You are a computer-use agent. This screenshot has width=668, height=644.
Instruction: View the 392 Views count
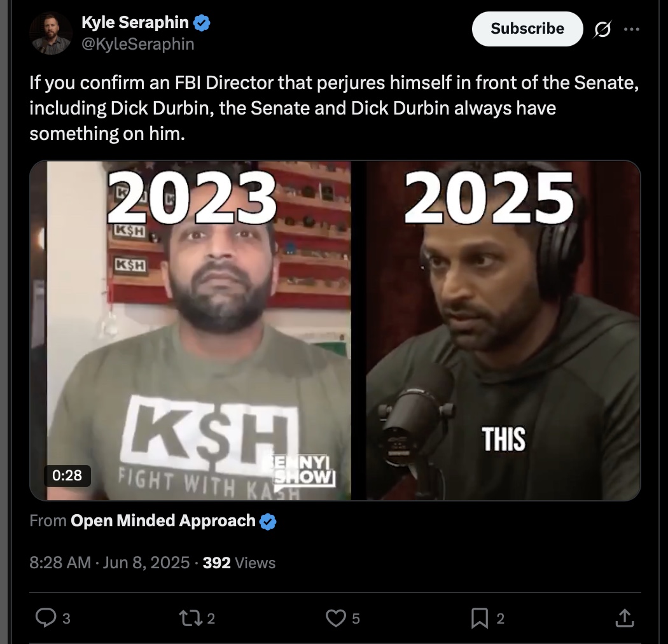pyautogui.click(x=239, y=563)
